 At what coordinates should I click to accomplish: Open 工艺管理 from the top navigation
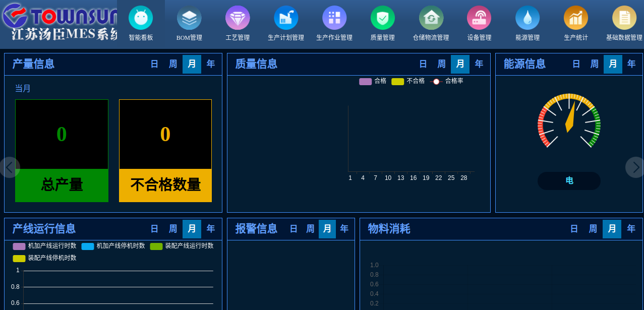(x=238, y=23)
